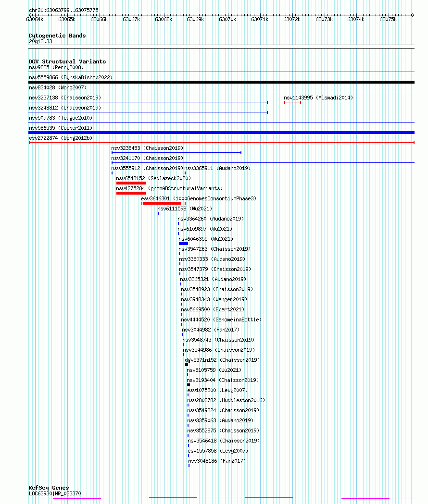The image size is (428, 504).
Task: Open dgv5371n152 (Chaisson2019) variant
Action: coord(222,360)
